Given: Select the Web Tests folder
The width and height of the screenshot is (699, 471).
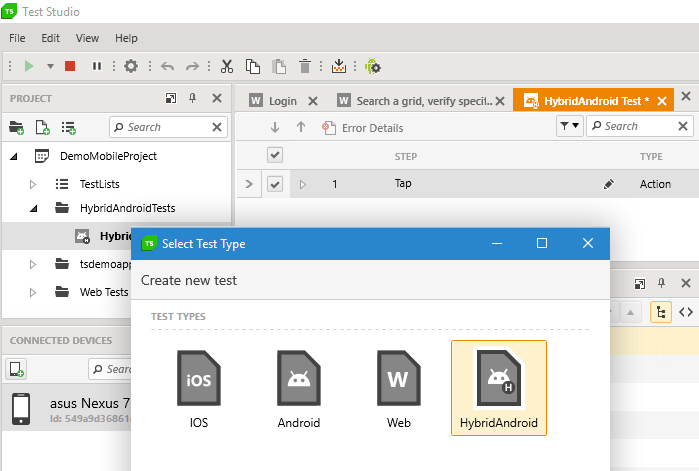Looking at the screenshot, I should [104, 293].
